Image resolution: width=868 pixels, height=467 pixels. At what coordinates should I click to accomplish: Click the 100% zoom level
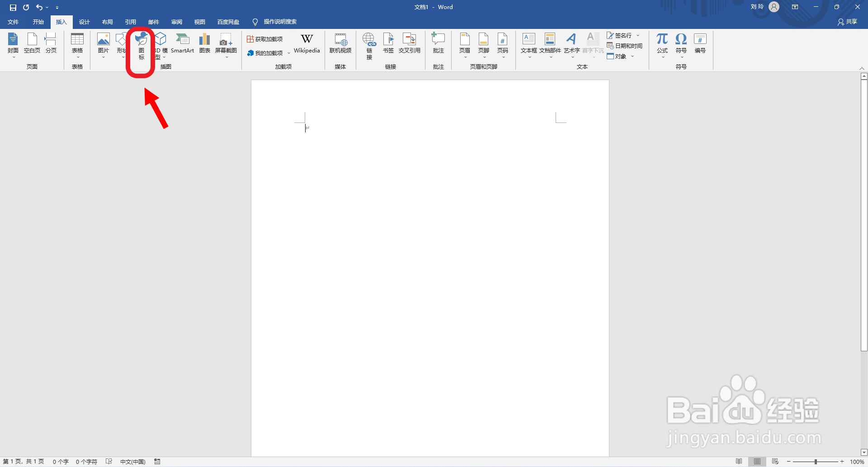click(857, 462)
